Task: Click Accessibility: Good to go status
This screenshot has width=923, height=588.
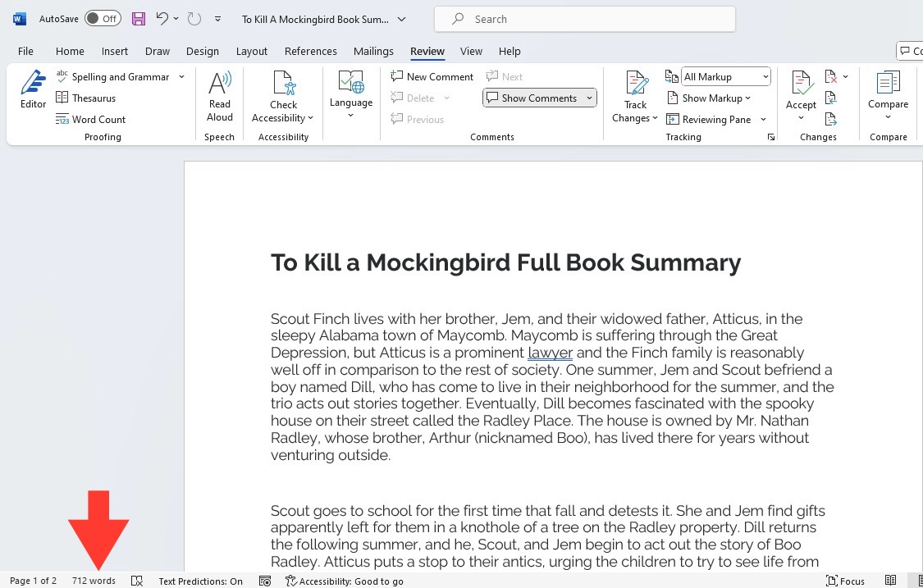Action: click(x=345, y=581)
